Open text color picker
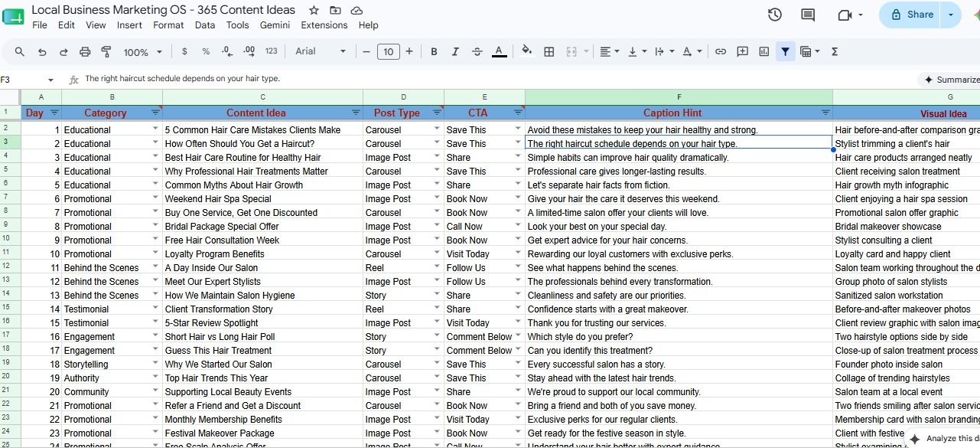Viewport: 980px width, 448px height. click(x=499, y=51)
